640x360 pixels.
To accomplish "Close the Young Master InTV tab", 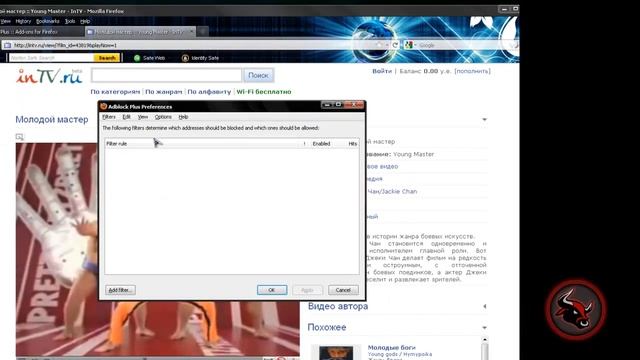I will [191, 31].
